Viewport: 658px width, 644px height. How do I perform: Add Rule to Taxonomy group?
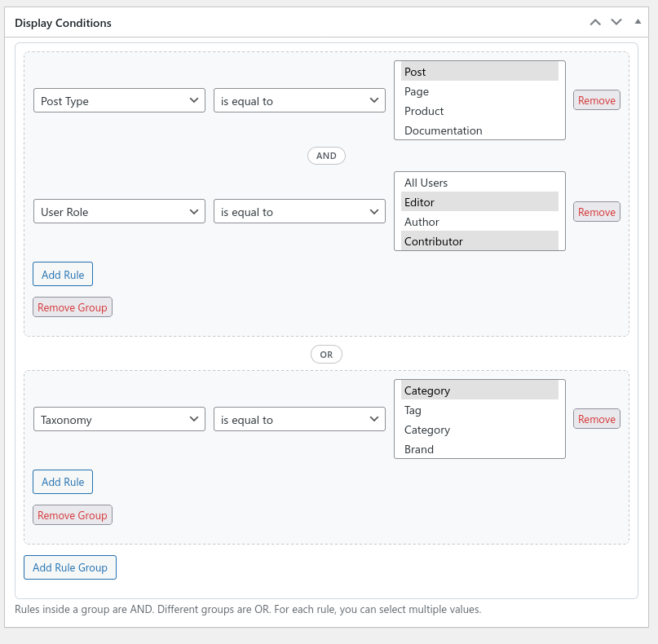coord(63,482)
